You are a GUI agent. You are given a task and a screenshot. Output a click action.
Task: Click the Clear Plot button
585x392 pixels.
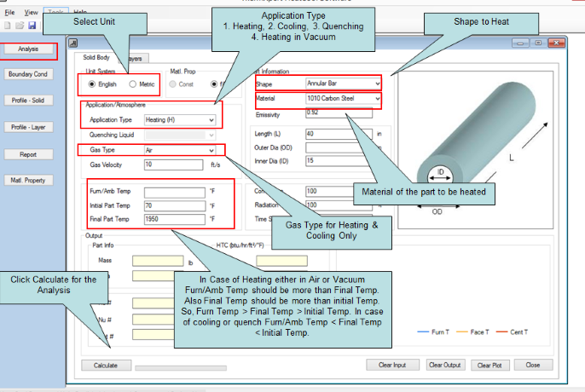489,366
